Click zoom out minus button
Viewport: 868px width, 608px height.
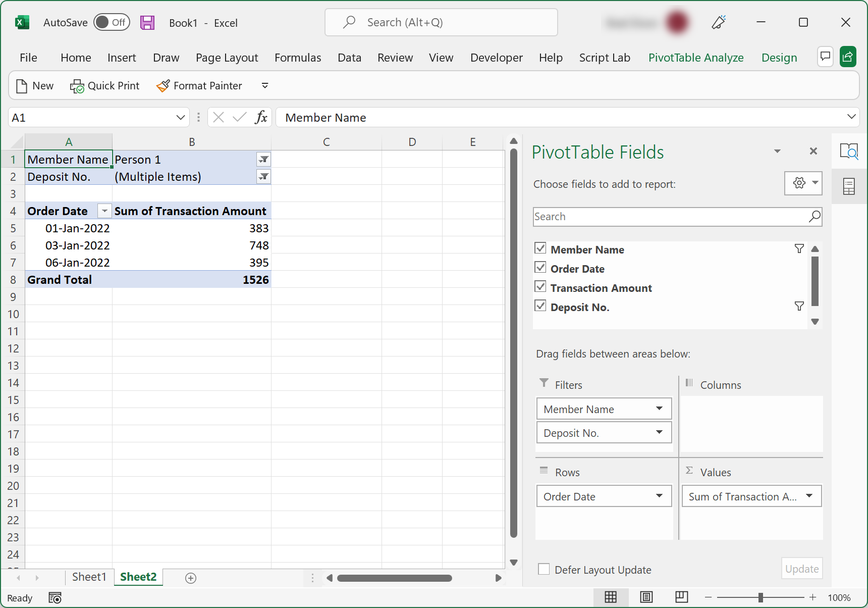(x=708, y=597)
